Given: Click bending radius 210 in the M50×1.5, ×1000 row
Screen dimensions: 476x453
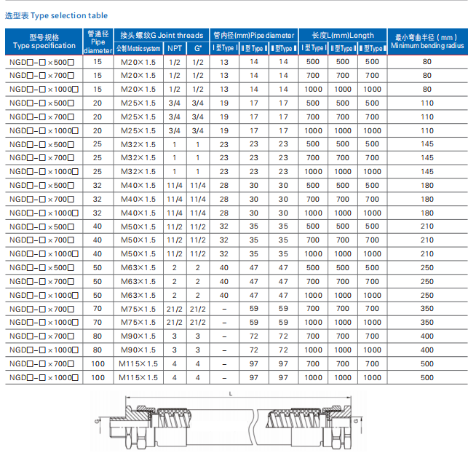Looking at the screenshot, I should coord(427,253).
